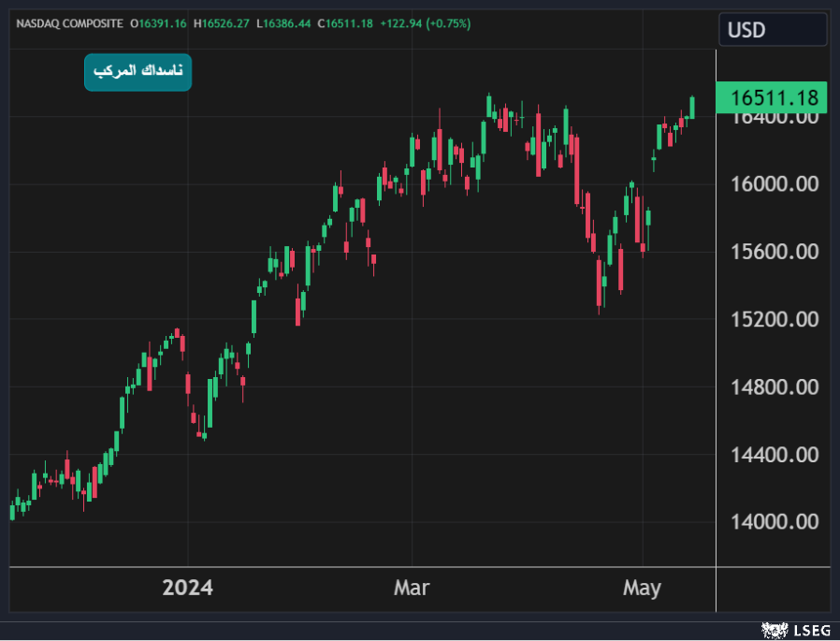Open the USD currency selector
840x641 pixels.
pos(772,30)
